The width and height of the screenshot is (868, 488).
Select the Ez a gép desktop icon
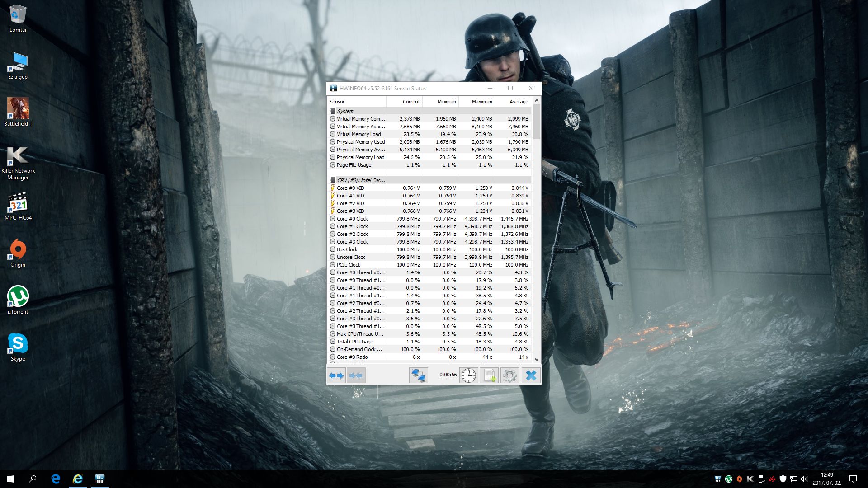(x=18, y=66)
